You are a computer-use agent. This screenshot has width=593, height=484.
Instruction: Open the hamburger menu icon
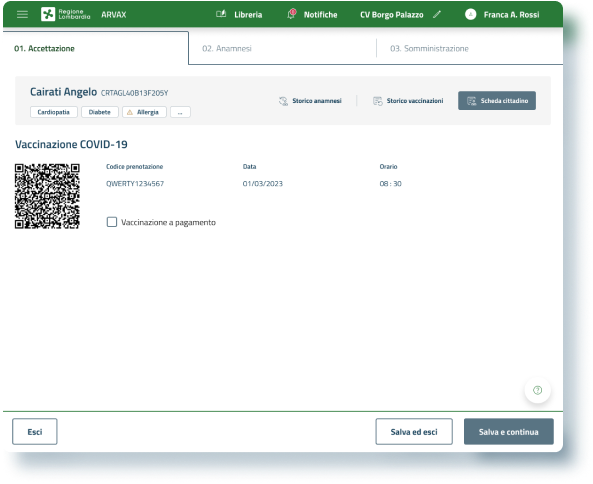(x=22, y=15)
